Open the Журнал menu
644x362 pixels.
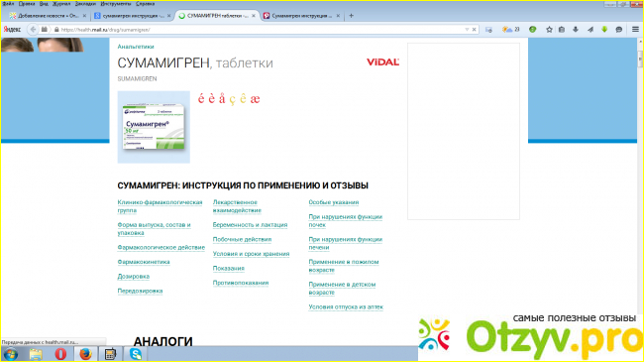61,4
